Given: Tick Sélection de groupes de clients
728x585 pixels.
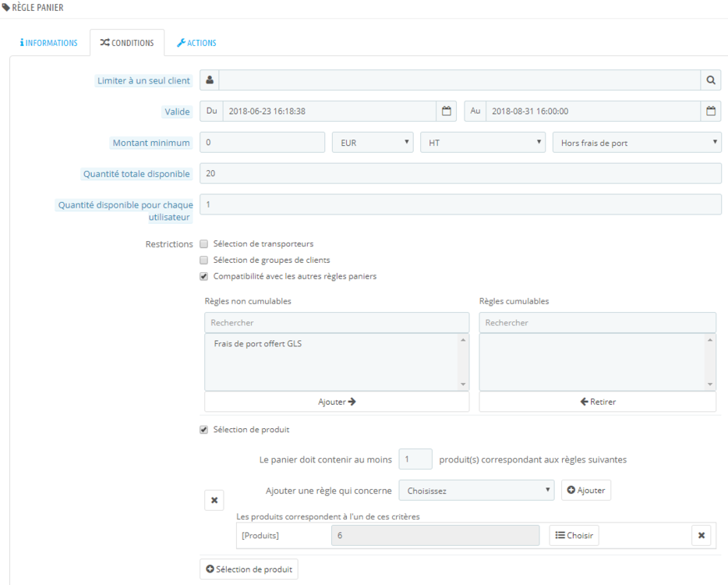Looking at the screenshot, I should tap(203, 261).
